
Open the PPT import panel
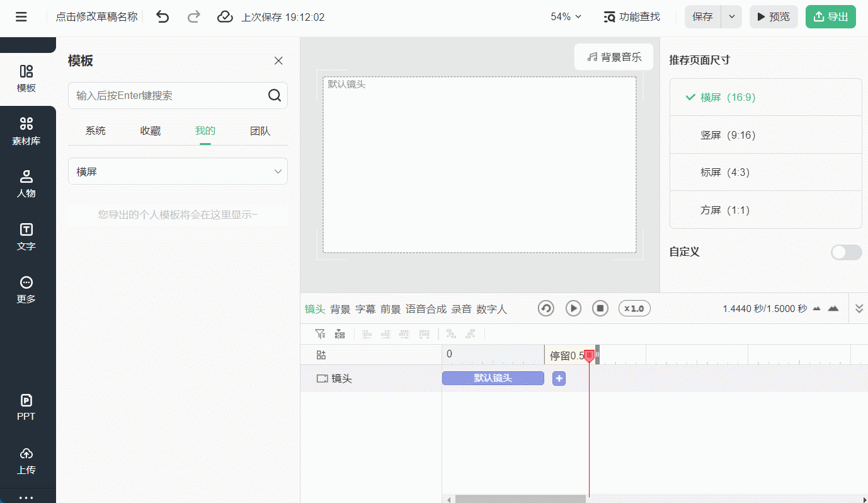pyautogui.click(x=26, y=407)
